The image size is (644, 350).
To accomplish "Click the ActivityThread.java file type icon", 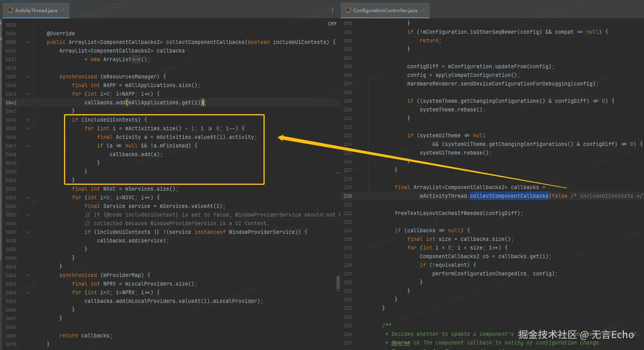I will [x=10, y=11].
